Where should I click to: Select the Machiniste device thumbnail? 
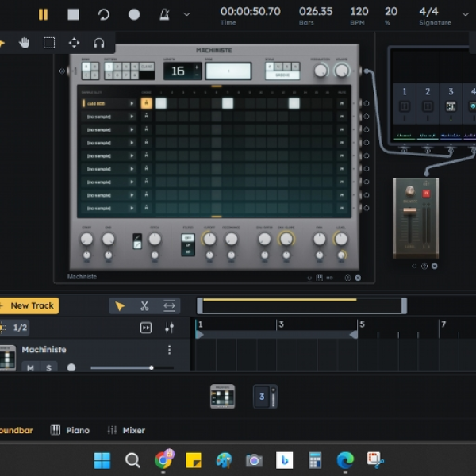[x=222, y=397]
